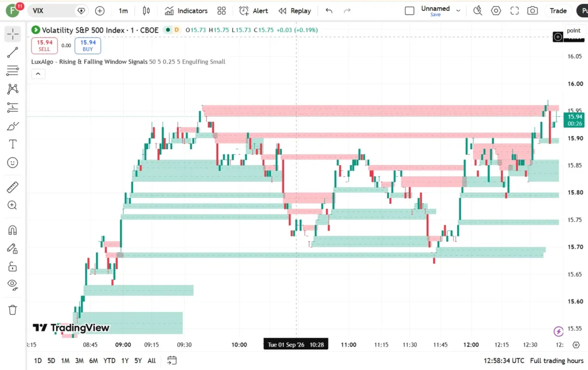Select the brush drawing tool

[13, 126]
